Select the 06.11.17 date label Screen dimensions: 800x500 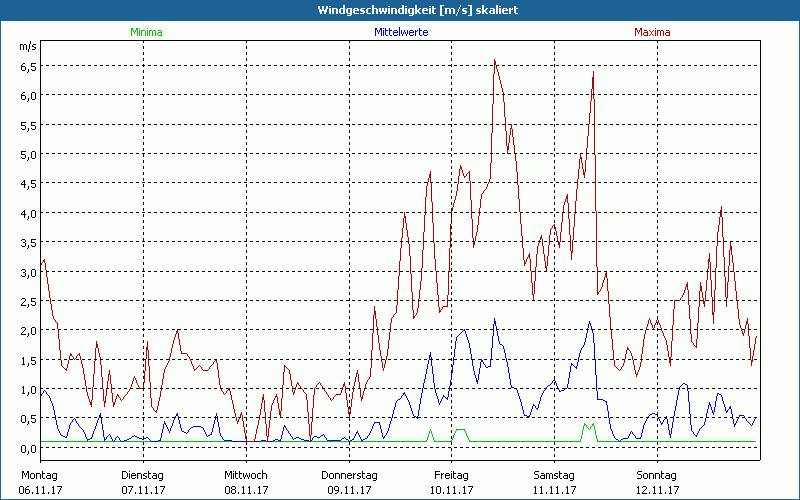pyautogui.click(x=39, y=490)
